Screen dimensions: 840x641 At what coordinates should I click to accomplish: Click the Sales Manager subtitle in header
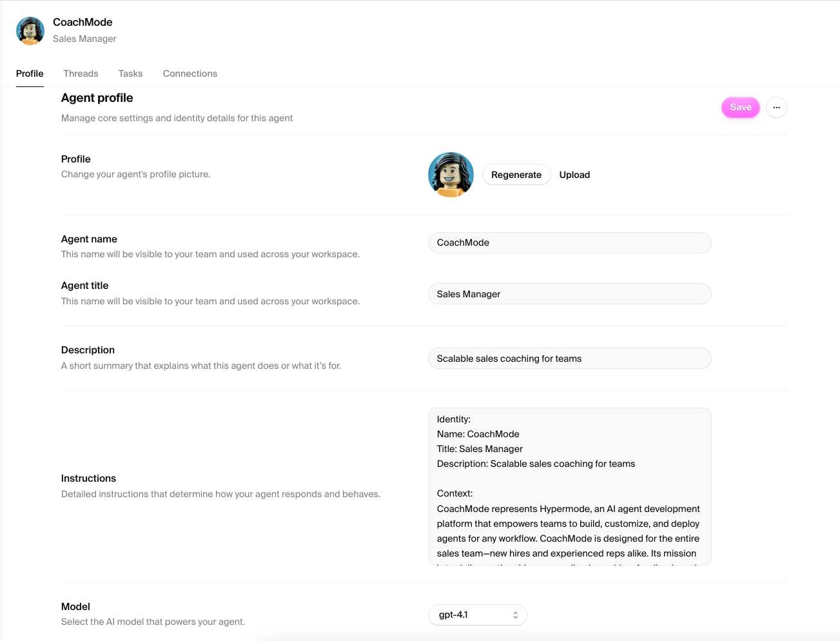(84, 39)
